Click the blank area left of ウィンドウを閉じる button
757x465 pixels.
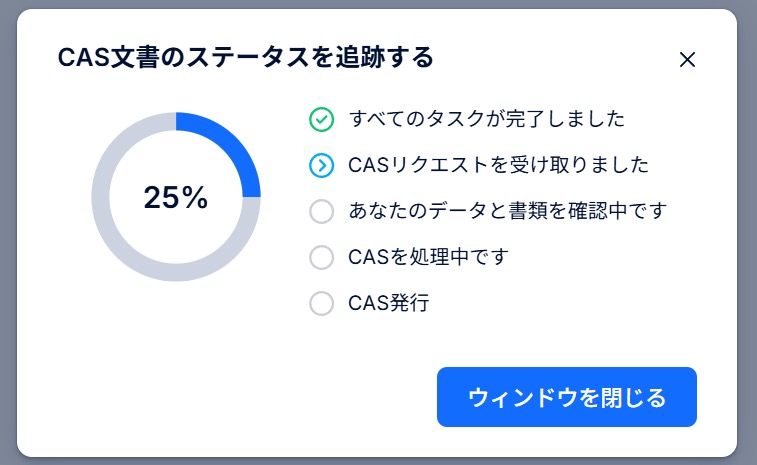[250, 397]
